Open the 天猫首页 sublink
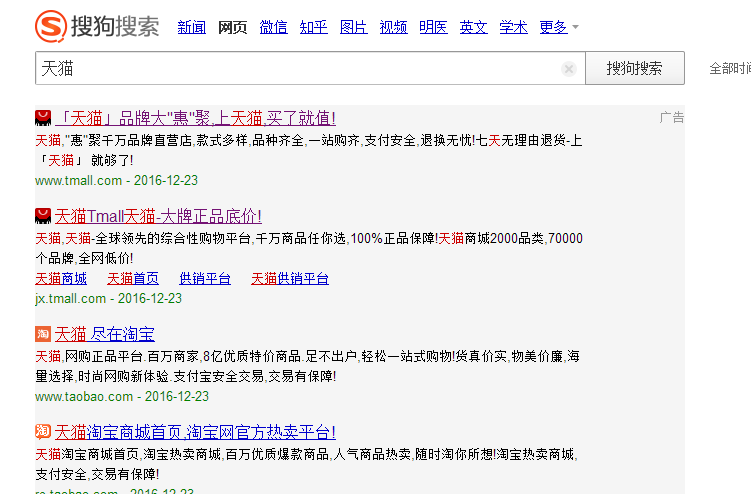The image size is (751, 494). pos(133,278)
